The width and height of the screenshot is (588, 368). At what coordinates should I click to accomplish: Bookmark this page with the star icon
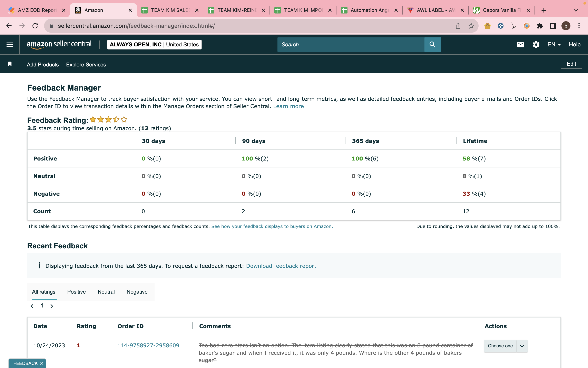[471, 26]
